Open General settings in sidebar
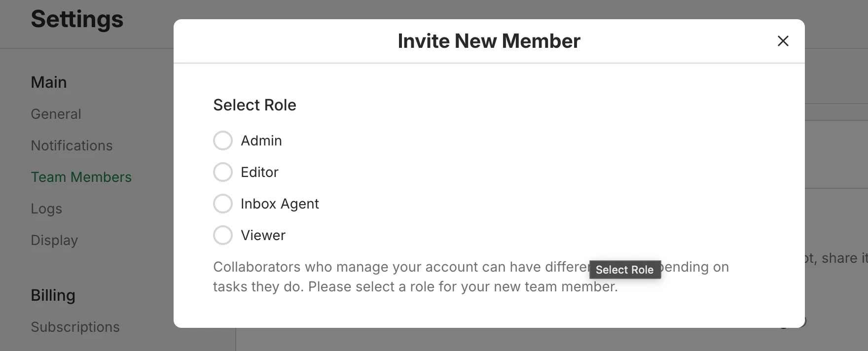 pyautogui.click(x=56, y=114)
